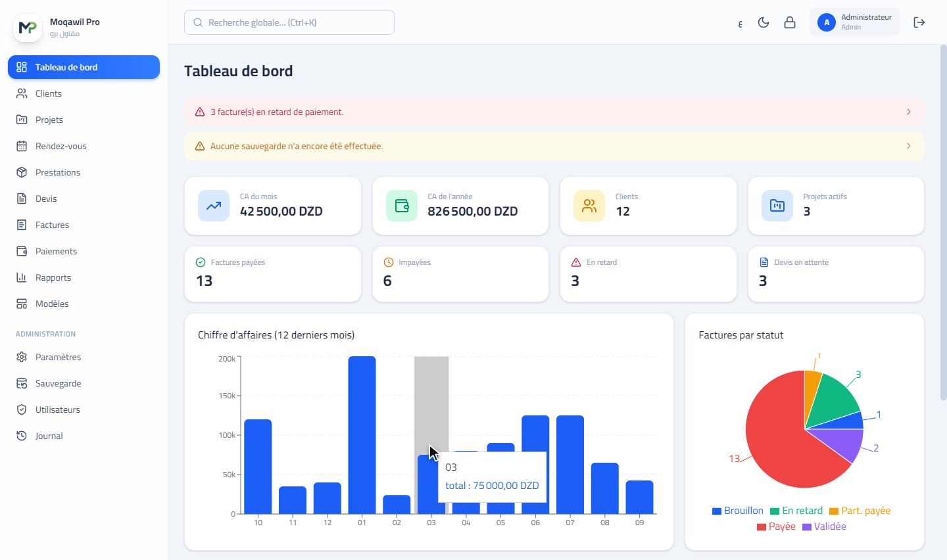Click the Payée legend red swatch
This screenshot has width=947, height=560.
[x=762, y=527]
